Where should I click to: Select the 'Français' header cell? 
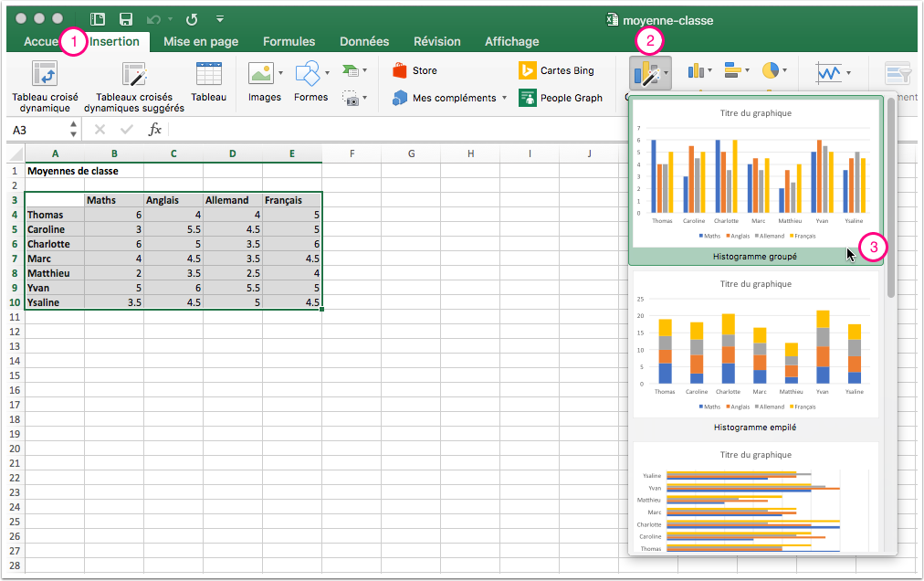click(x=291, y=201)
